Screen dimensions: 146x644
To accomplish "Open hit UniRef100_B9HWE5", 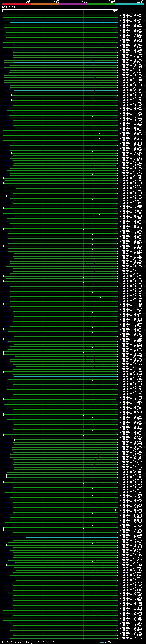I will 131,22.
